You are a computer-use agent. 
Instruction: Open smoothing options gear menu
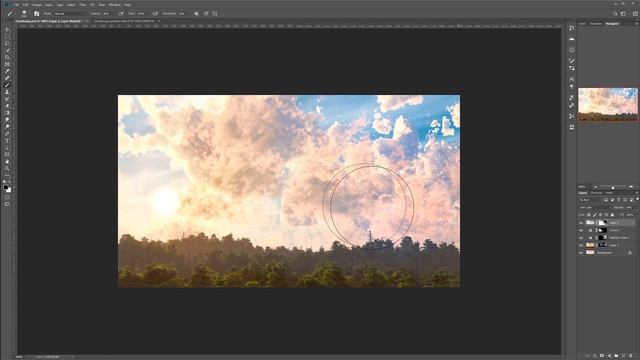tap(196, 13)
